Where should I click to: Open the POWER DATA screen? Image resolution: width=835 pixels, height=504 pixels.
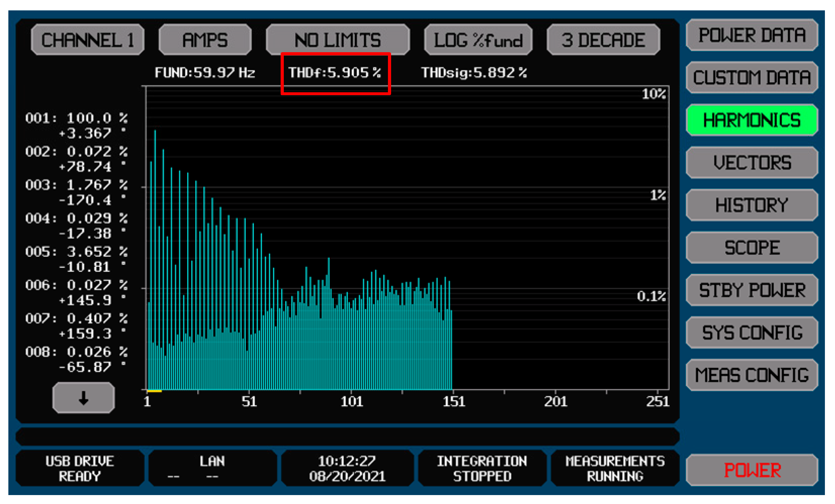tap(752, 35)
